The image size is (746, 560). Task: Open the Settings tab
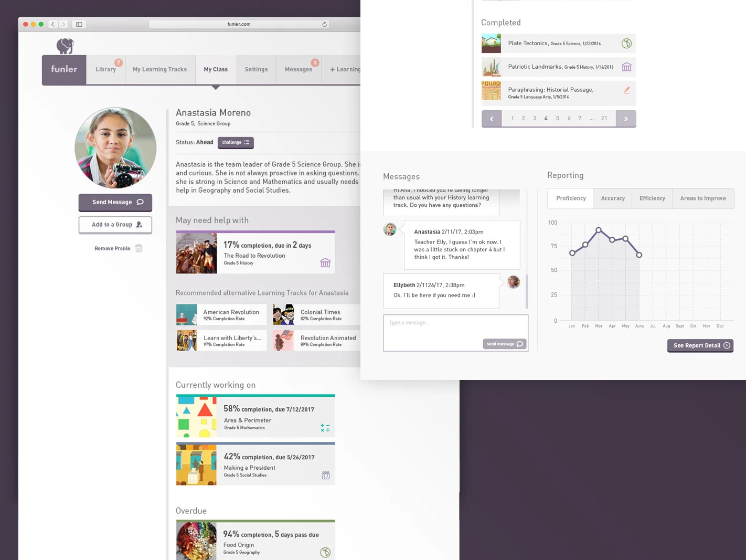click(x=256, y=69)
